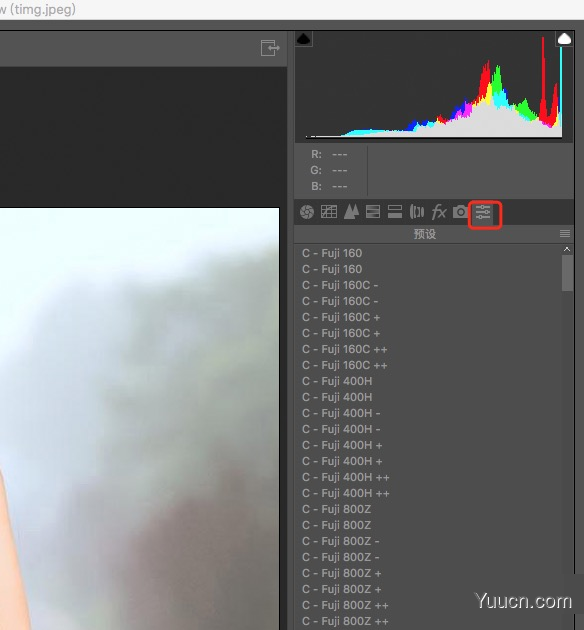Click on the photo preview area
The width and height of the screenshot is (584, 630).
pos(139,419)
